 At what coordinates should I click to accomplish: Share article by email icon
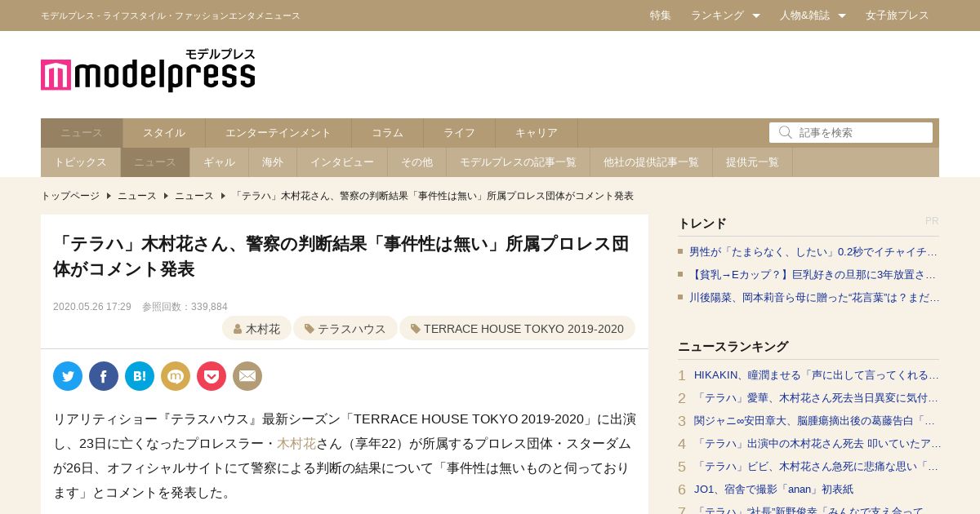247,376
